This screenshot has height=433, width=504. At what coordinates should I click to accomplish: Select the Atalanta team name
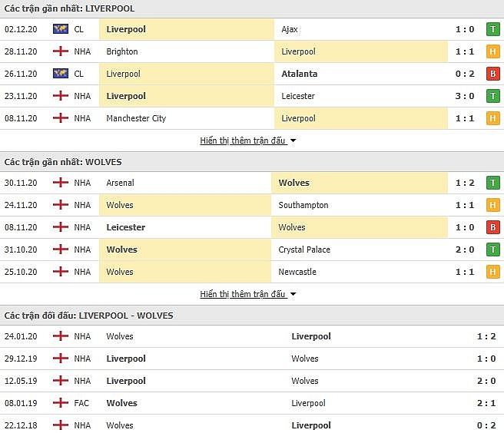[300, 74]
